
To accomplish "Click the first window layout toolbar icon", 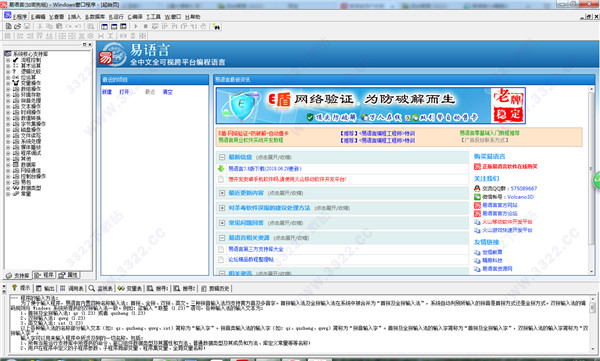I will tap(104, 26).
